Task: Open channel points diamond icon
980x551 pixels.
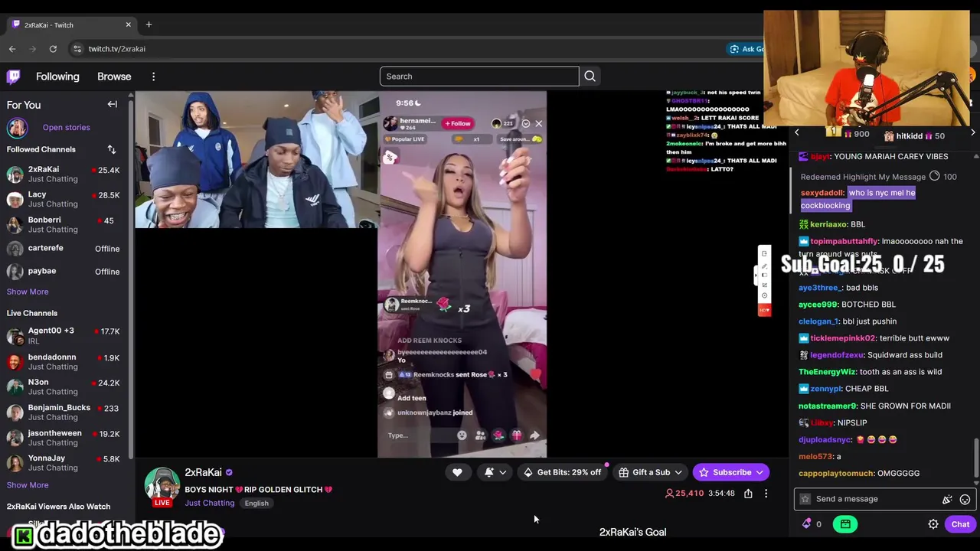Action: click(x=806, y=524)
